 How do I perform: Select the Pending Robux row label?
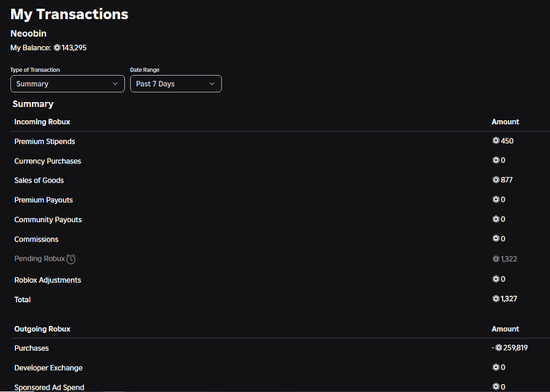(x=40, y=259)
